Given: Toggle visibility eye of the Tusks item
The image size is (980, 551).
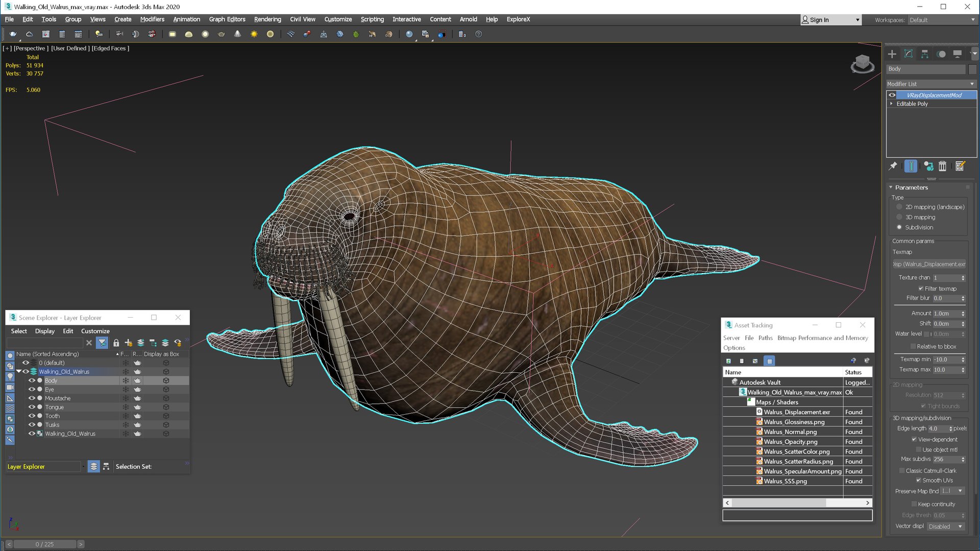Looking at the screenshot, I should pos(32,425).
